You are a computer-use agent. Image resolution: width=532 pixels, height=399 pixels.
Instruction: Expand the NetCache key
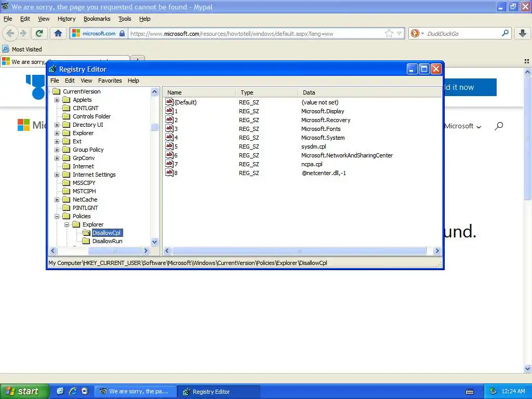(x=57, y=199)
